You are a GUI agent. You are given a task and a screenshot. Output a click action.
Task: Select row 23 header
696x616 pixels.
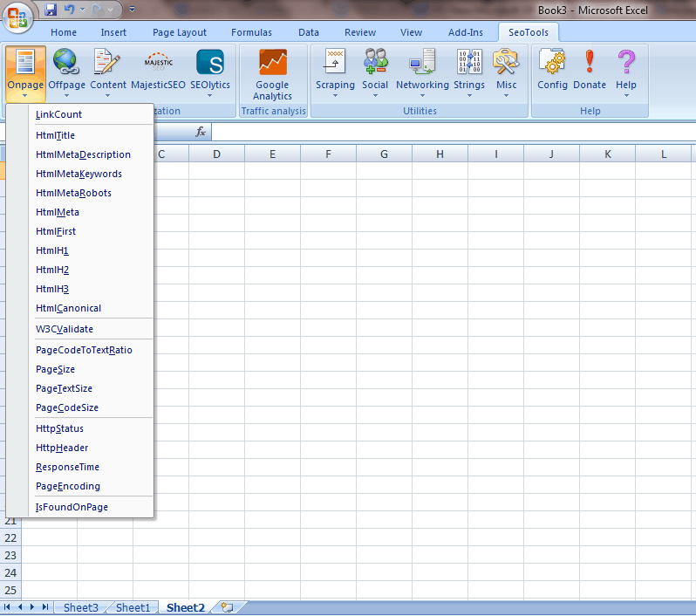click(10, 556)
